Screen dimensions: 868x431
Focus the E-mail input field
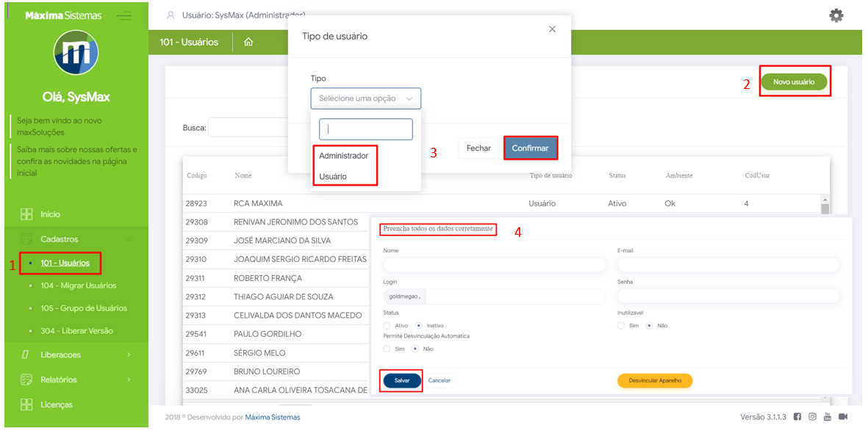[x=728, y=265]
